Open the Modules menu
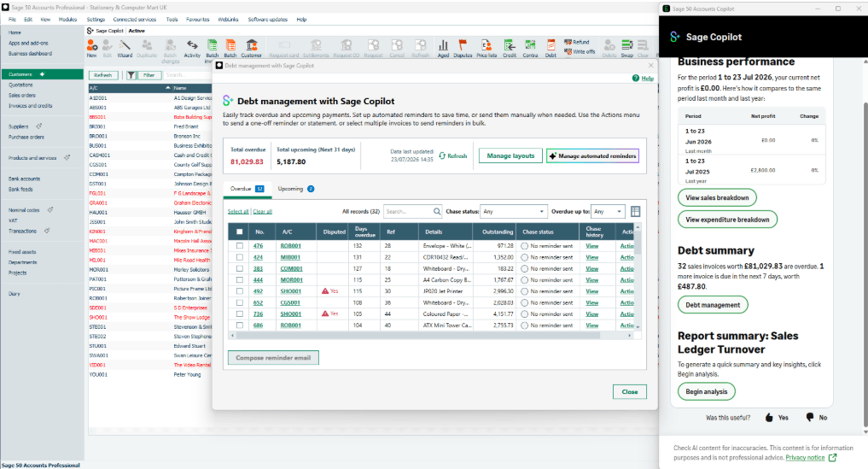 (x=67, y=20)
